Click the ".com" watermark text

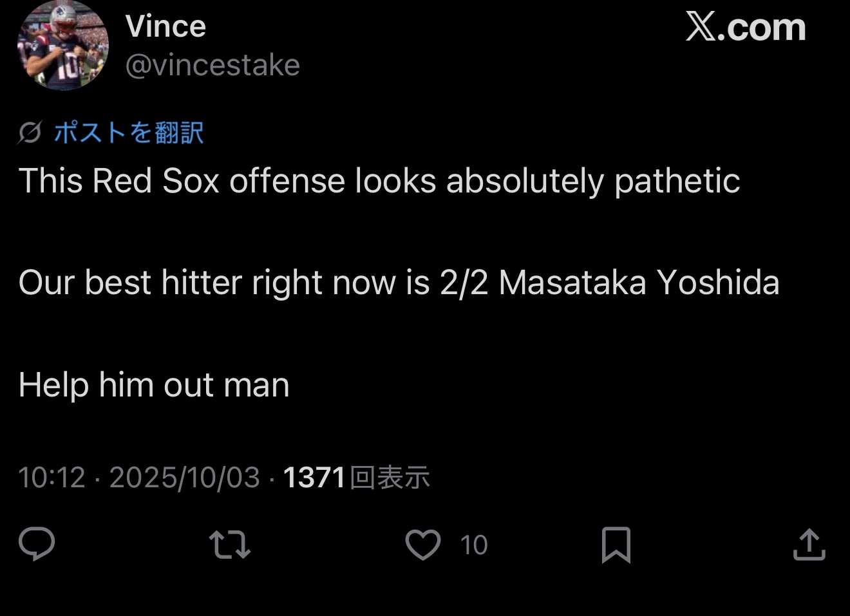point(762,27)
